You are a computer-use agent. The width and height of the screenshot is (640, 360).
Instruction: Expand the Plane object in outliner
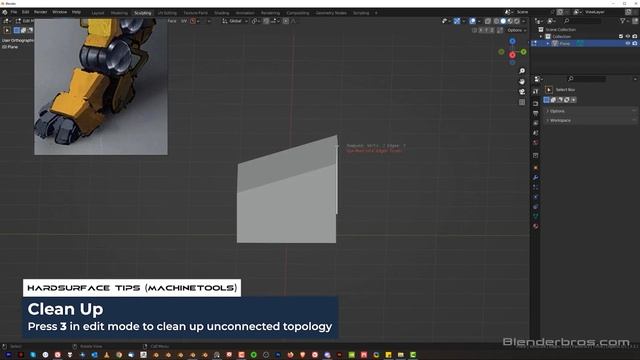tap(548, 43)
